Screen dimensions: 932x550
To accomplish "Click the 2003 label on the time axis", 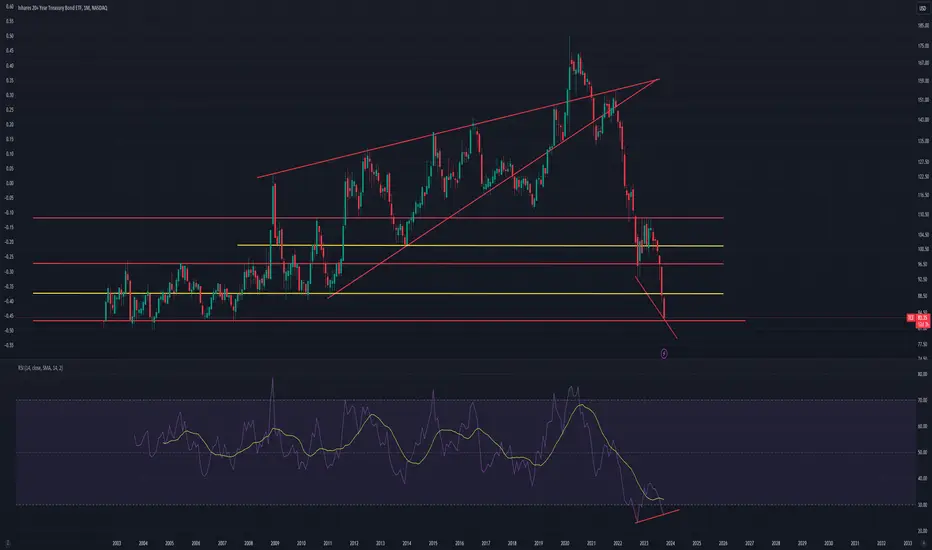I will coord(116,543).
